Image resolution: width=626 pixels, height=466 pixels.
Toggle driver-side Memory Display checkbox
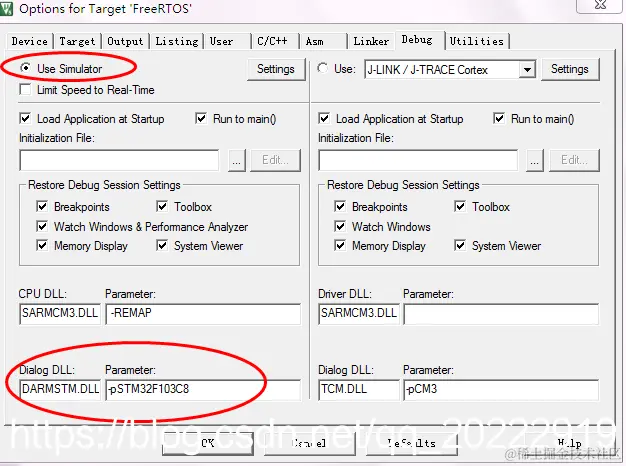(x=340, y=245)
